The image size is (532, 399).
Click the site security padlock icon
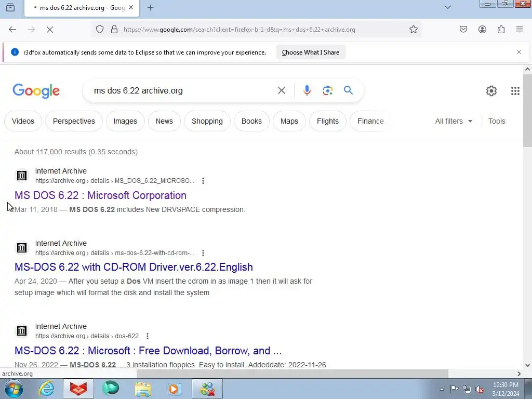click(x=114, y=30)
